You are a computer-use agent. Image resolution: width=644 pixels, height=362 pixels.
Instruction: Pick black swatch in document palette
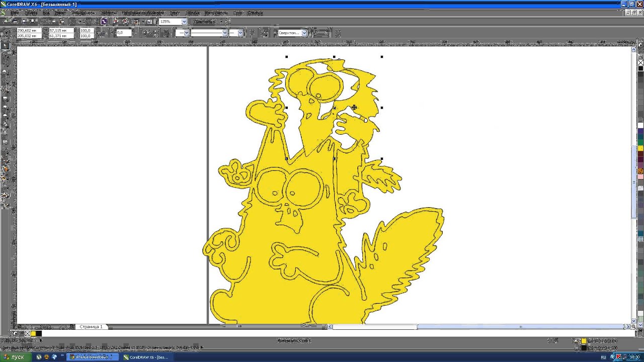(x=39, y=333)
